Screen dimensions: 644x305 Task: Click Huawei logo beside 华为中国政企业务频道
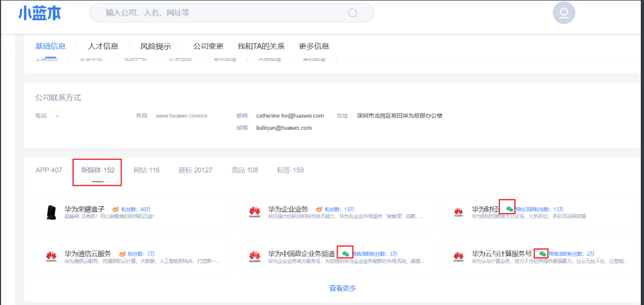click(x=255, y=257)
